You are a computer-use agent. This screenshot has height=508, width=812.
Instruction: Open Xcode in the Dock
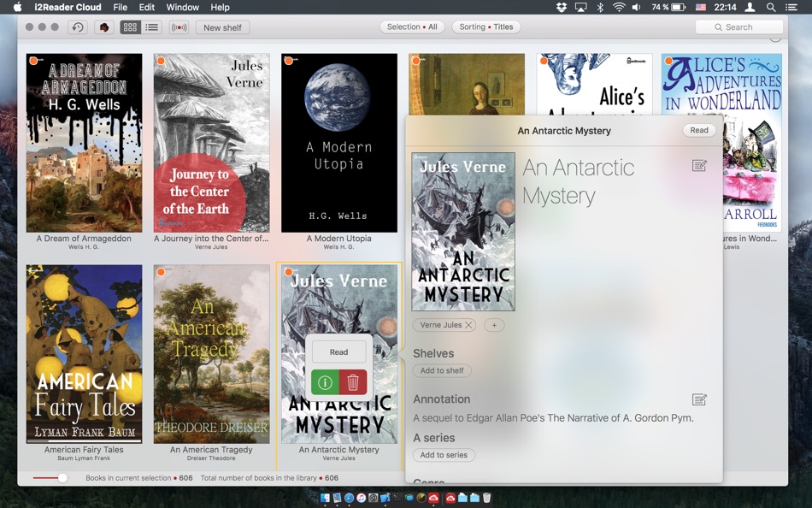click(385, 498)
